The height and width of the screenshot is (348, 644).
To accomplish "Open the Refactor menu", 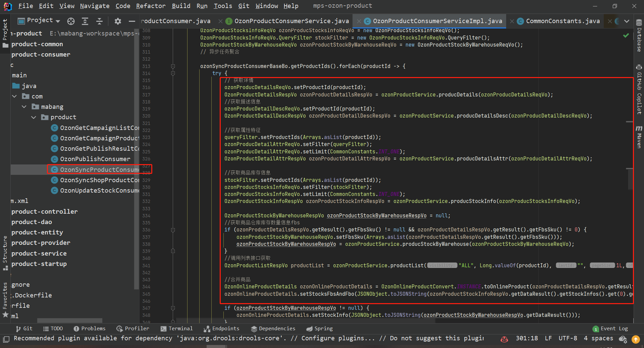I will pyautogui.click(x=151, y=6).
